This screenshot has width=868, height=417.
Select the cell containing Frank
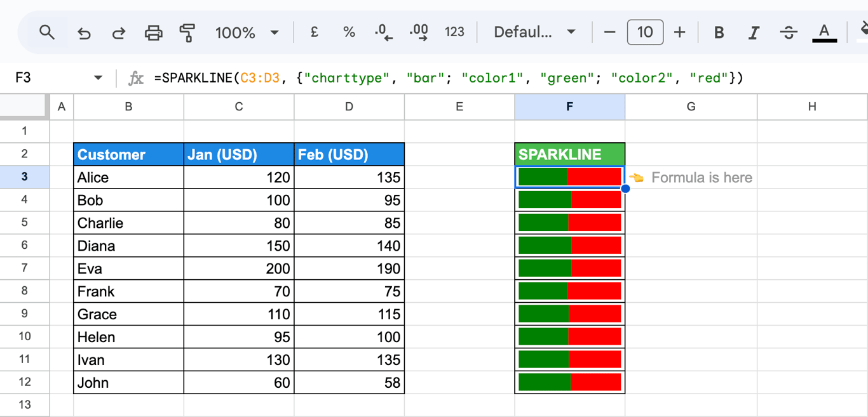128,291
